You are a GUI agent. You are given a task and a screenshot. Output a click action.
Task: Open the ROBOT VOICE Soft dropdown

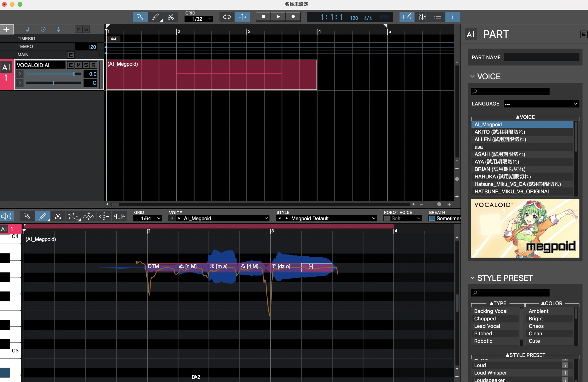pos(406,218)
